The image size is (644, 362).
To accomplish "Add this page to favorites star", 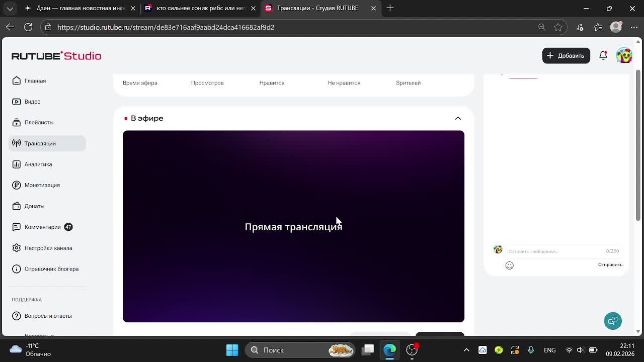I will tap(558, 27).
